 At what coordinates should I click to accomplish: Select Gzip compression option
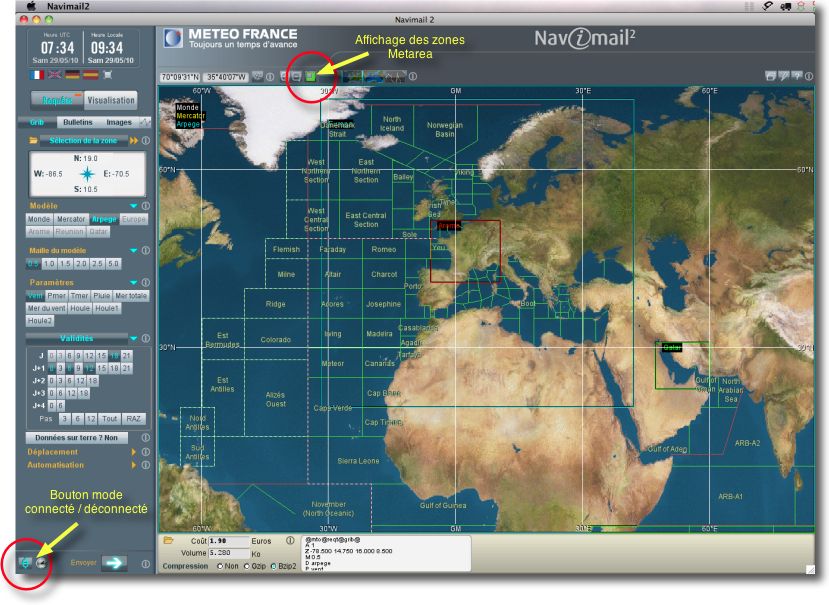point(246,566)
